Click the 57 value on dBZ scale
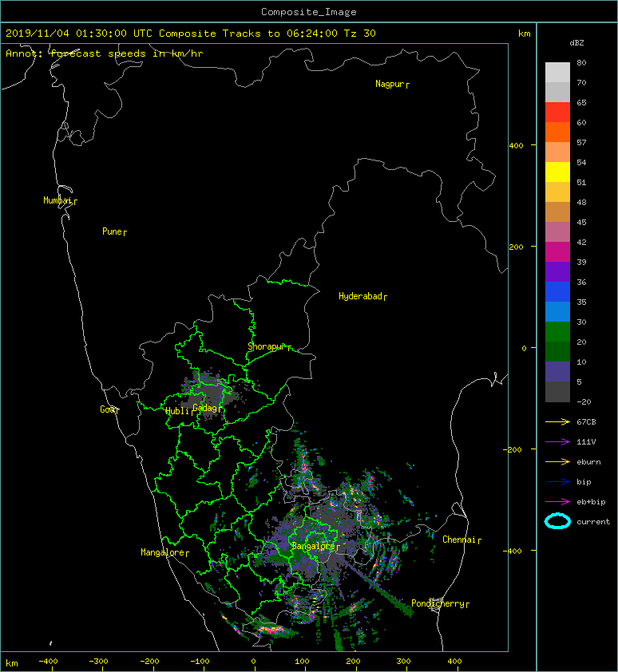 tap(581, 142)
